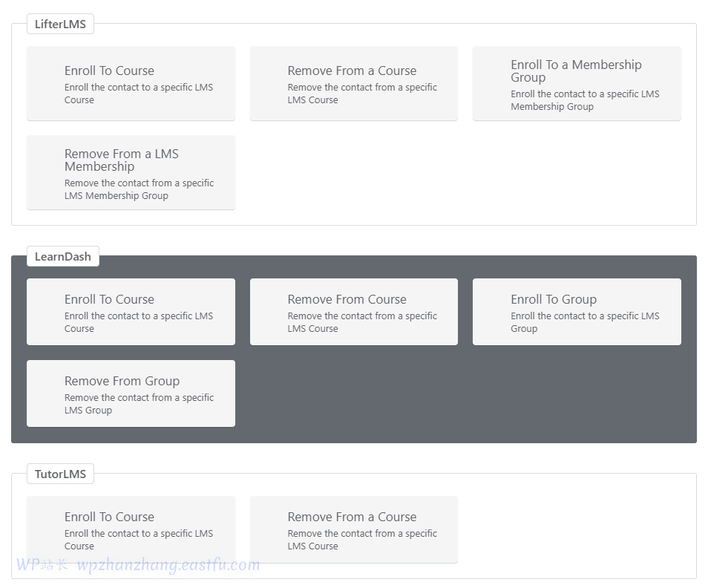Viewport: 708px width, 588px height.
Task: Click 'LMS Group' description under Remove From Group
Action: [x=88, y=410]
